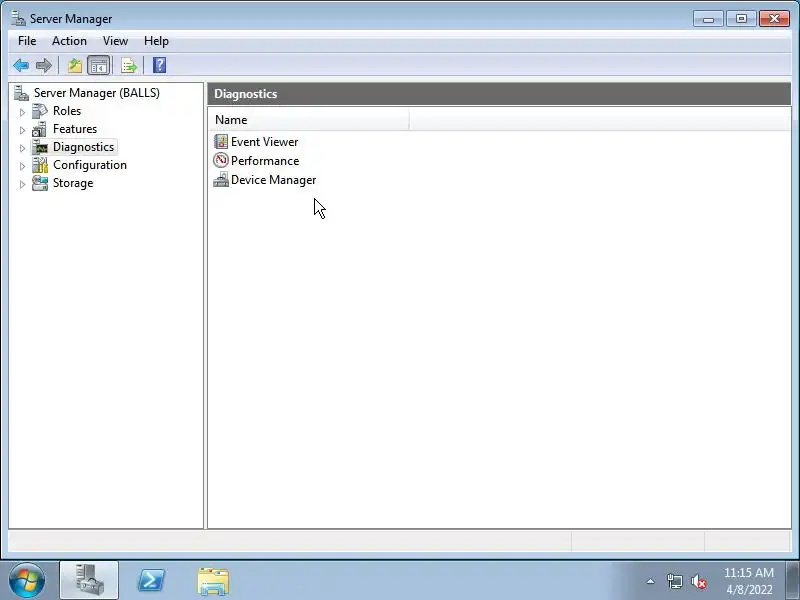Click the Performance gauge icon
The height and width of the screenshot is (600, 800).
point(221,160)
